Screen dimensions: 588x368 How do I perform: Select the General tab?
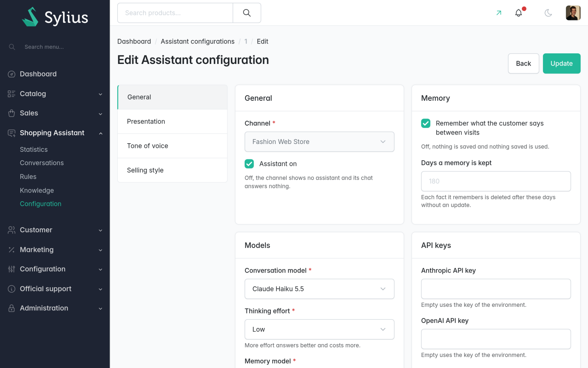coord(172,97)
